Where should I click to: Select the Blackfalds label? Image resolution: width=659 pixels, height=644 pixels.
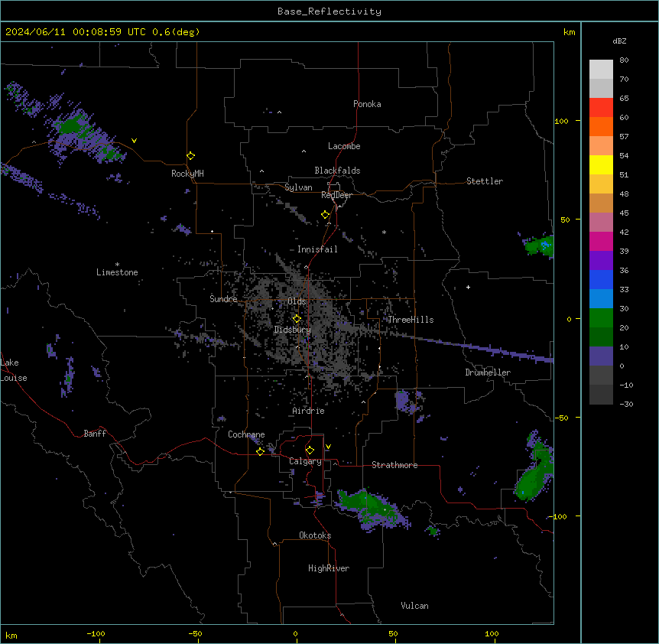337,171
